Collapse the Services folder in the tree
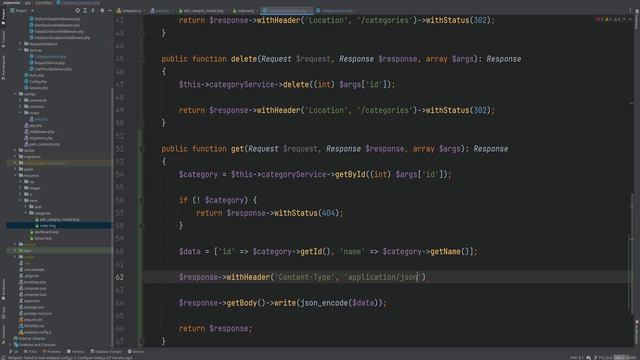640x360 pixels. coord(21,50)
